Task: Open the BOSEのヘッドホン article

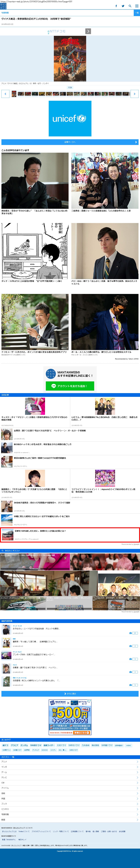Action: [x=70, y=448]
